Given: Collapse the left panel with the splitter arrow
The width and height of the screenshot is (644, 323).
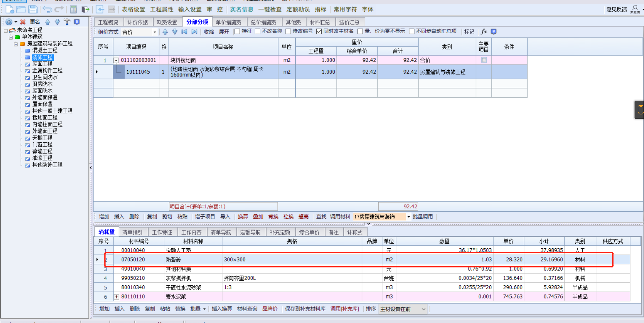Looking at the screenshot, I should 91,168.
